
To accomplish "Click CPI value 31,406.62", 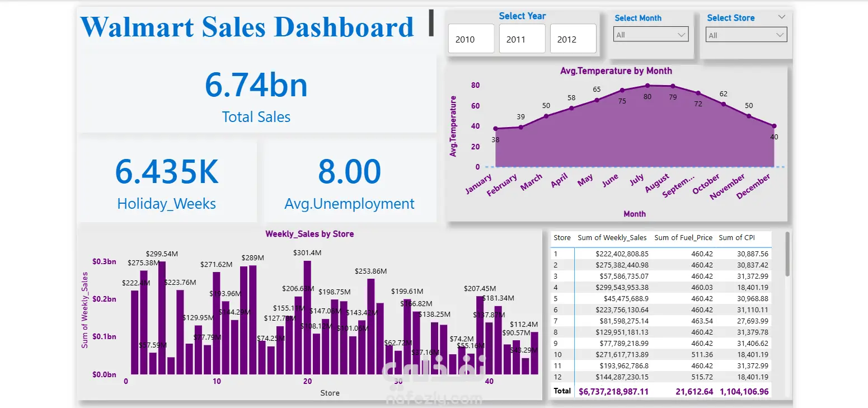I will tap(753, 343).
